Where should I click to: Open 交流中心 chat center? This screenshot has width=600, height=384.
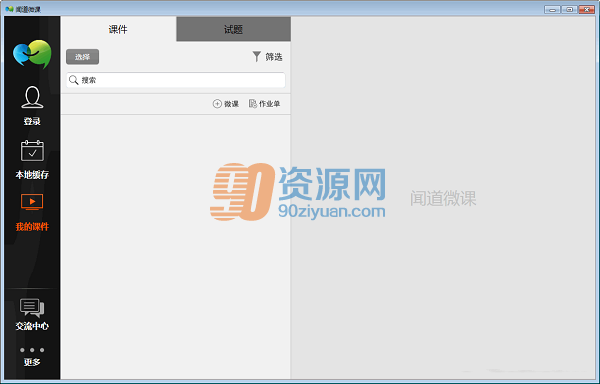[32, 314]
